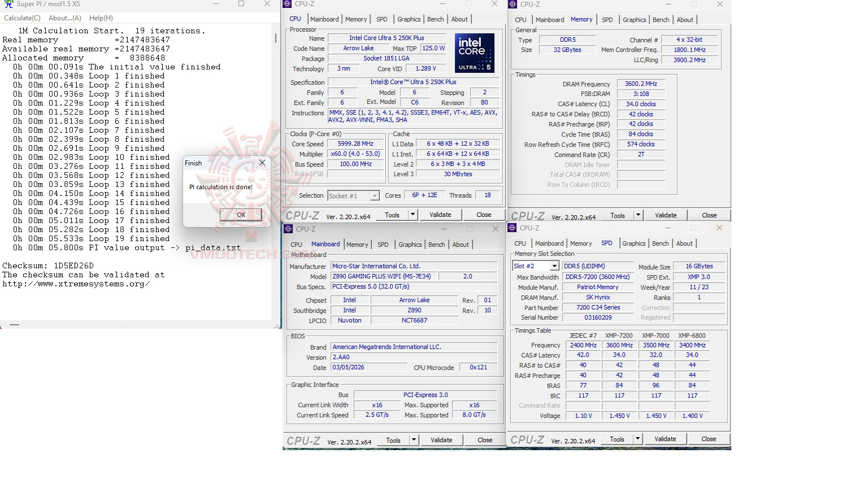
Task: Click Validate in the memory timings window
Action: (x=666, y=215)
